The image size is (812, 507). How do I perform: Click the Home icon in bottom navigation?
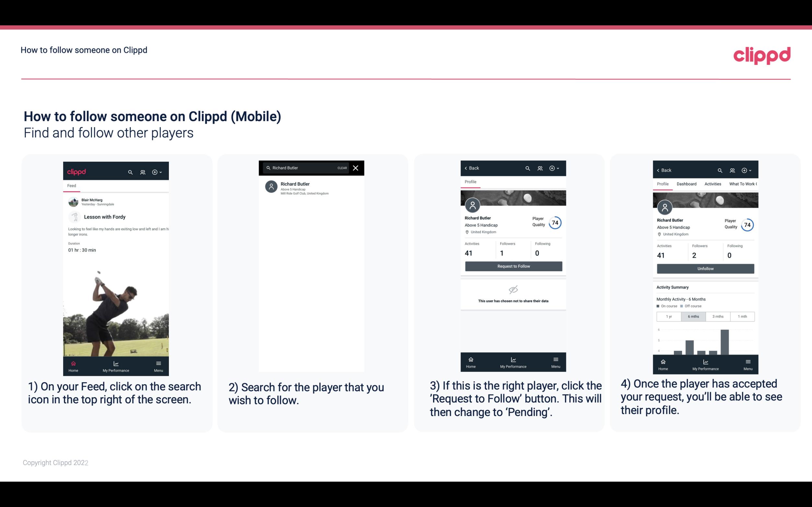(x=73, y=363)
